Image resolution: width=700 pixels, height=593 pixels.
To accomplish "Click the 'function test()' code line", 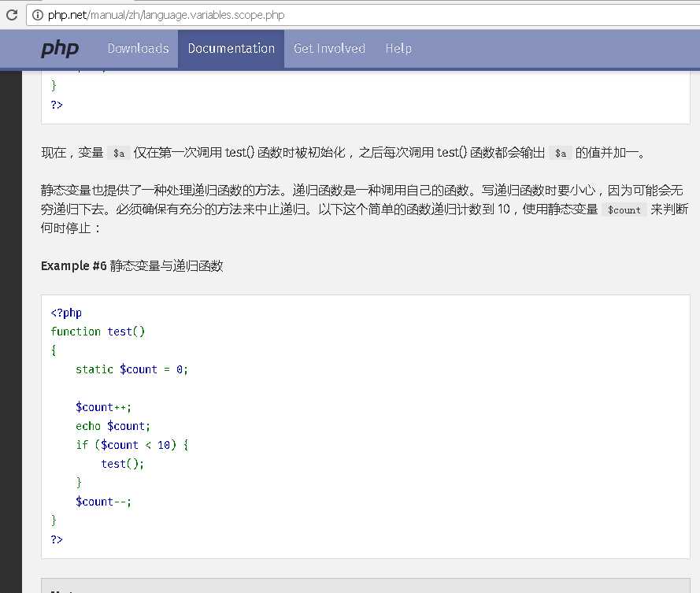I will point(98,332).
